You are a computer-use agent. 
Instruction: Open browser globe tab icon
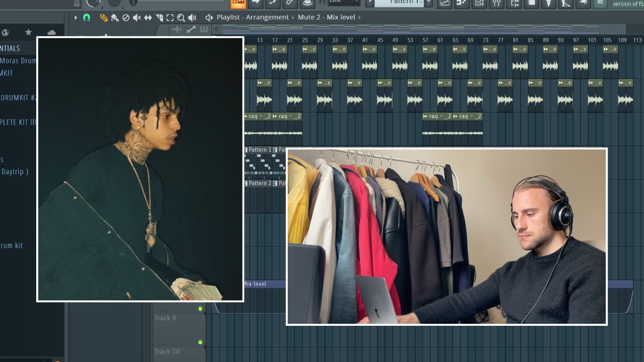pos(5,33)
